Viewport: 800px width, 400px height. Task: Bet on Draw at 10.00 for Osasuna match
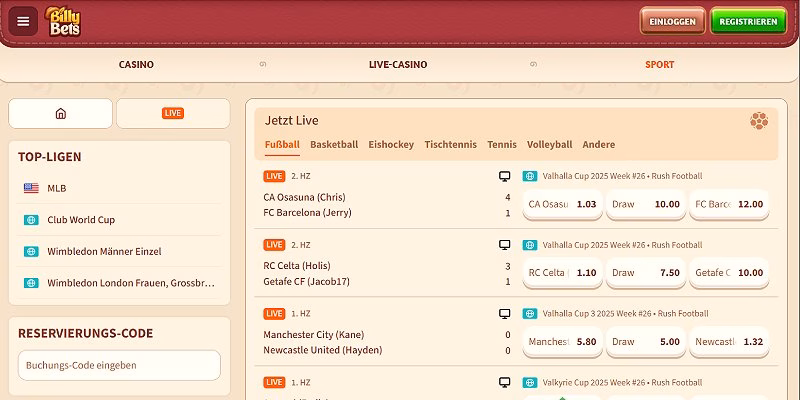click(645, 204)
